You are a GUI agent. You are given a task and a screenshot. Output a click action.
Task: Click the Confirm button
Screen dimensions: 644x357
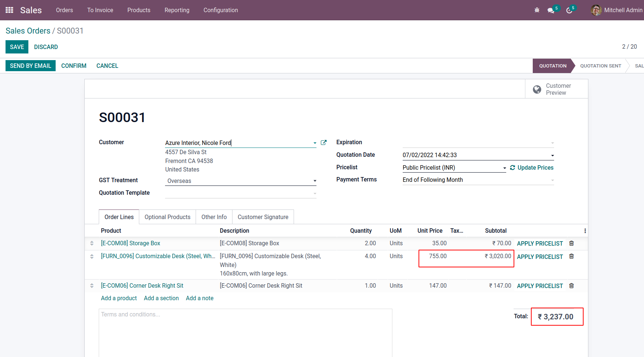pos(74,66)
